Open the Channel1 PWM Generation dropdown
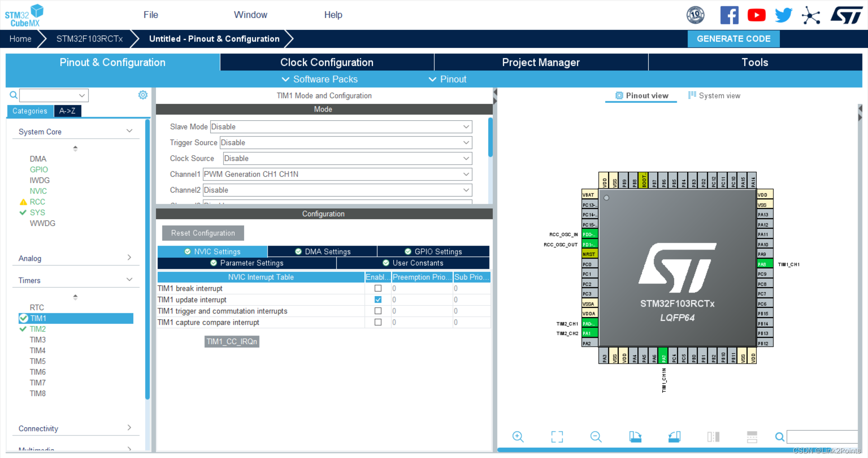The height and width of the screenshot is (458, 868). tap(337, 174)
